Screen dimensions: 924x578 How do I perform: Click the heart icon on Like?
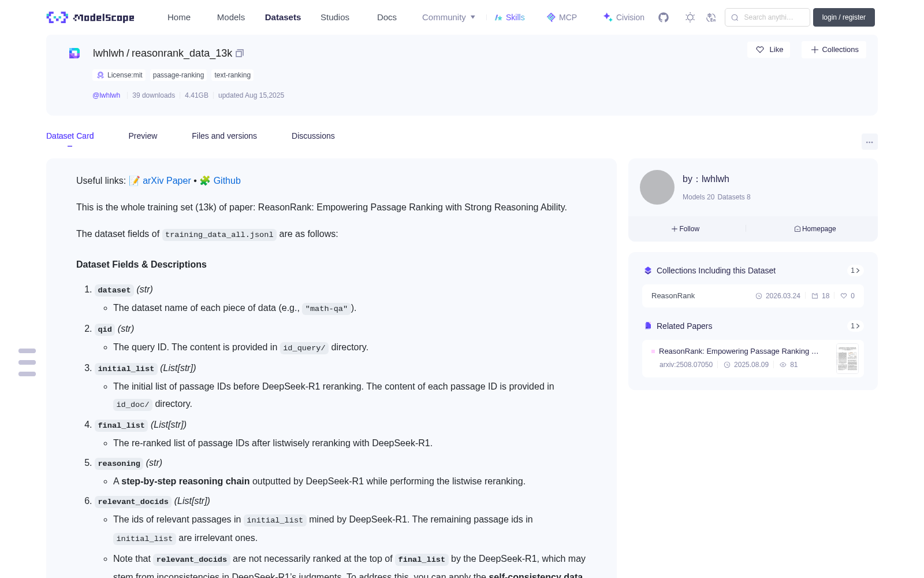pos(760,50)
